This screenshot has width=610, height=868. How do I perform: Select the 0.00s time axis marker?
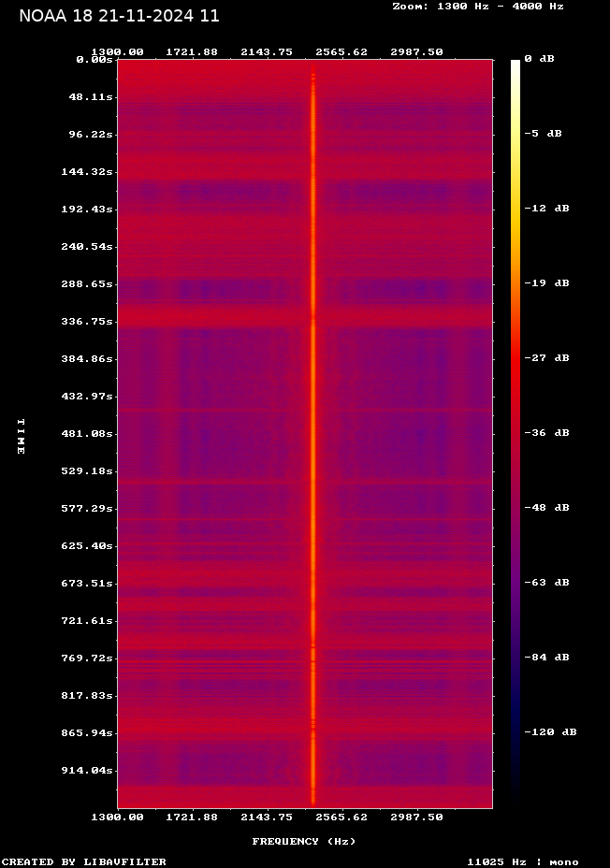pos(94,59)
